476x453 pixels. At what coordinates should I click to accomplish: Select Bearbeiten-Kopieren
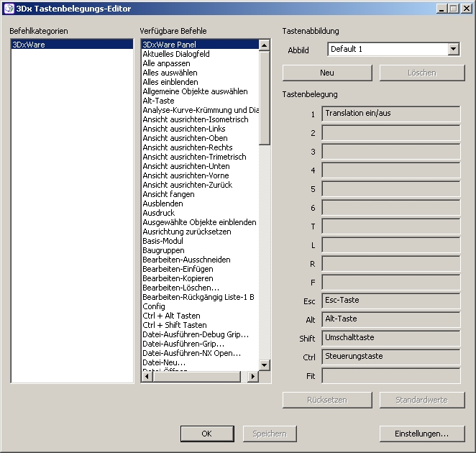coord(200,278)
